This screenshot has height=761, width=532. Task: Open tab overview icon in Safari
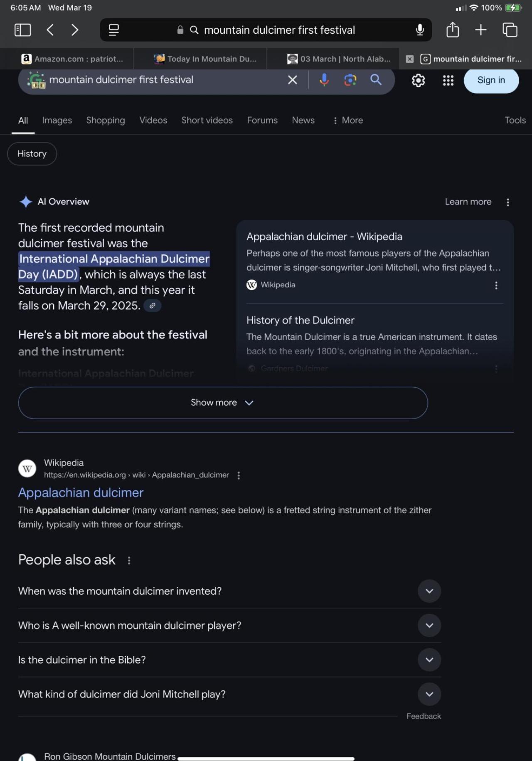510,30
